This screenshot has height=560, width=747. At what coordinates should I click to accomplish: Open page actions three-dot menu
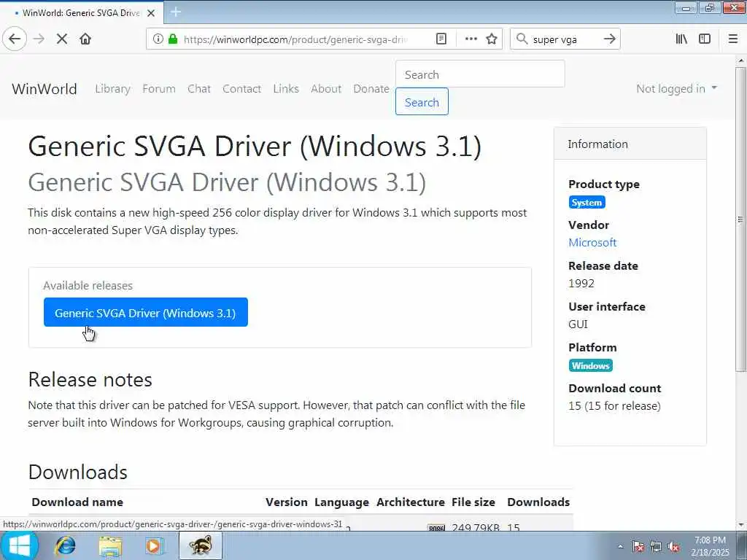pos(471,39)
